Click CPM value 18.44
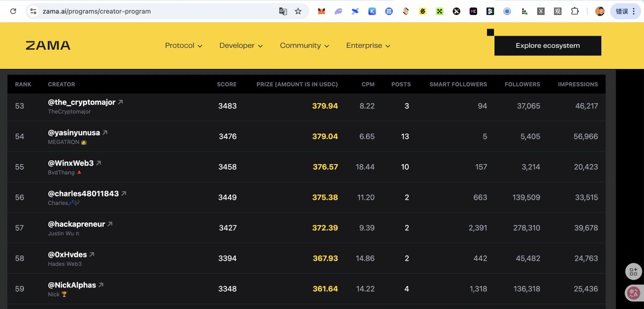The width and height of the screenshot is (644, 309). 365,167
